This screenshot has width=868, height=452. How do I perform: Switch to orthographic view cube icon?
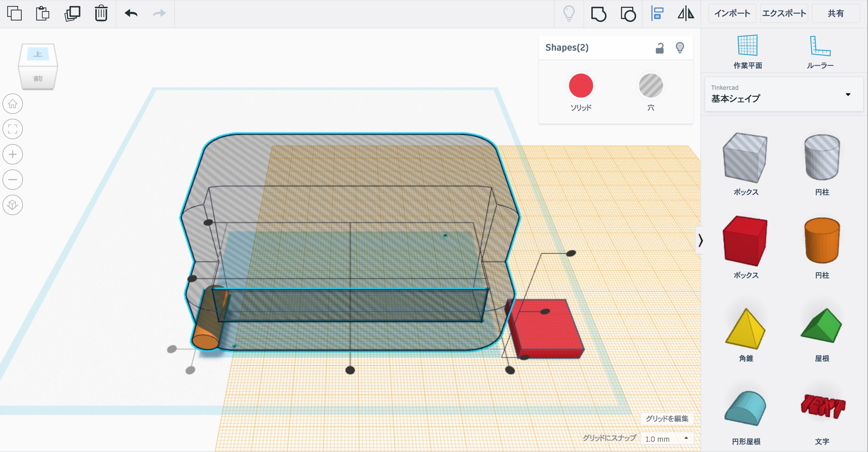(13, 205)
